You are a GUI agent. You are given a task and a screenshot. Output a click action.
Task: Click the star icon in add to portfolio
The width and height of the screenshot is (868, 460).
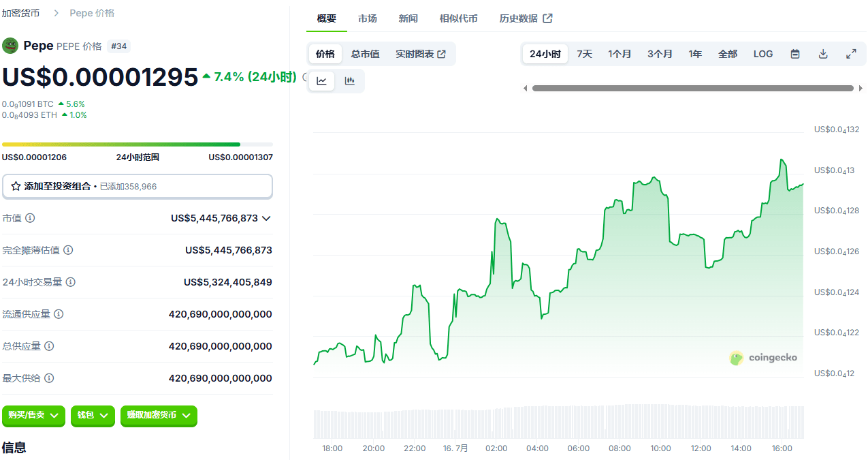pyautogui.click(x=16, y=186)
